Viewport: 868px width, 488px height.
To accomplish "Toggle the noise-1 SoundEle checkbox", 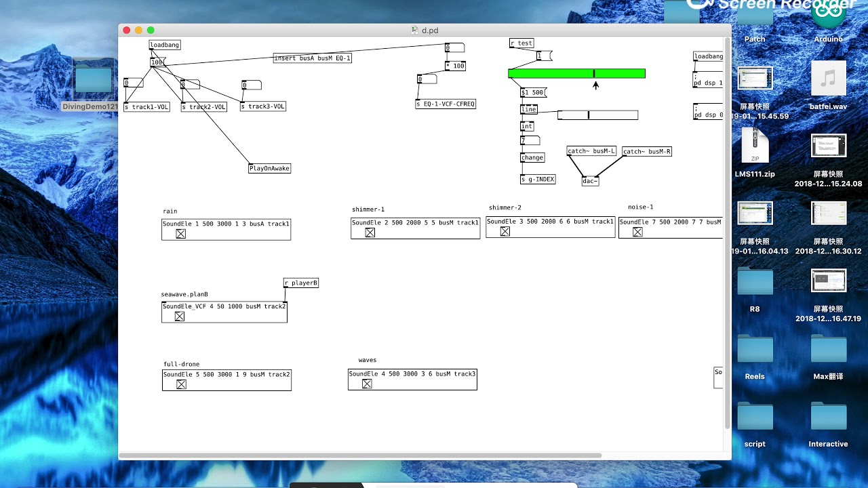I will click(x=637, y=232).
